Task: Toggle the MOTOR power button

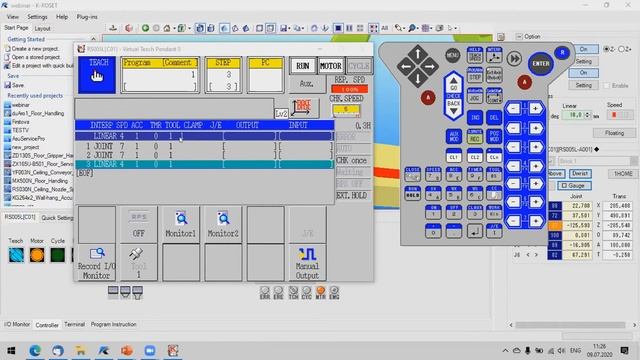Action: 330,66
